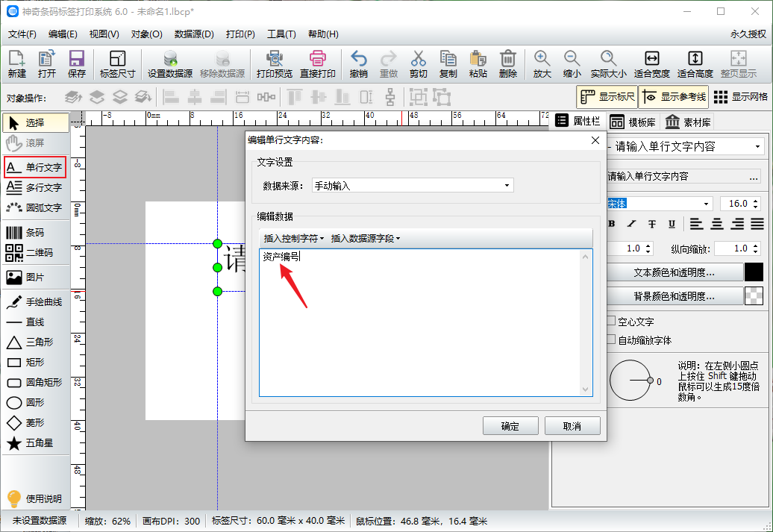Select the 三角形 triangle tool
The height and width of the screenshot is (532, 773).
click(35, 342)
